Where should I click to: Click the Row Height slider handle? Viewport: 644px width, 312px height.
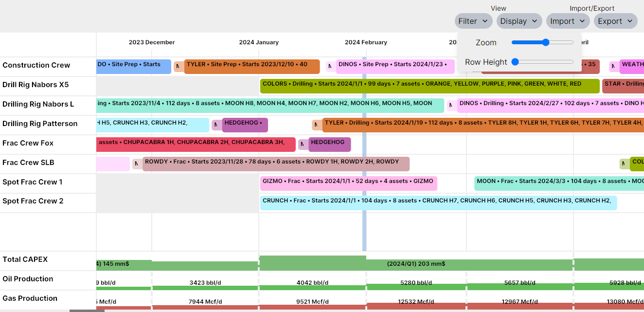click(515, 62)
